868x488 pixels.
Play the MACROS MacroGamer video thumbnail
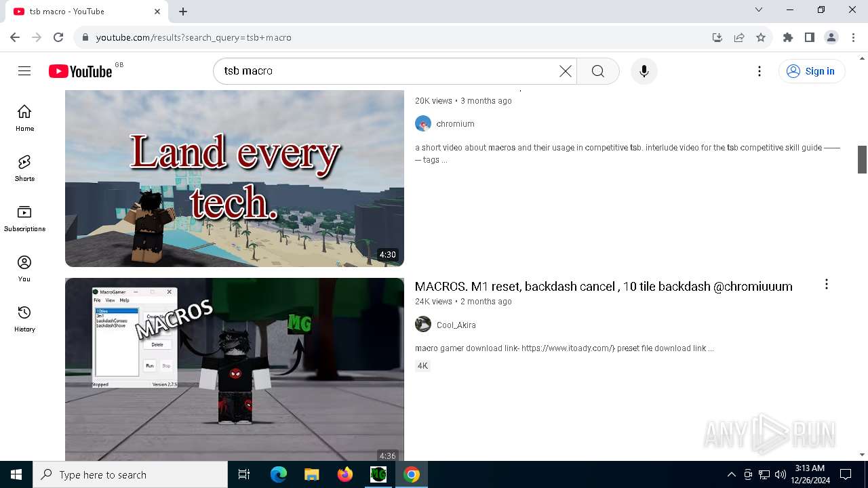pyautogui.click(x=235, y=369)
